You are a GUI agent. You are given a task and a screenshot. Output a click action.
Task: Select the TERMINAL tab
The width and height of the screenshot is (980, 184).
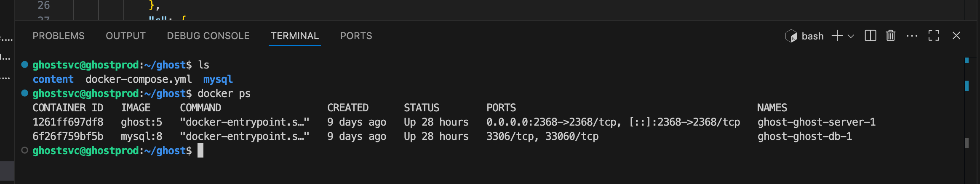click(x=295, y=36)
